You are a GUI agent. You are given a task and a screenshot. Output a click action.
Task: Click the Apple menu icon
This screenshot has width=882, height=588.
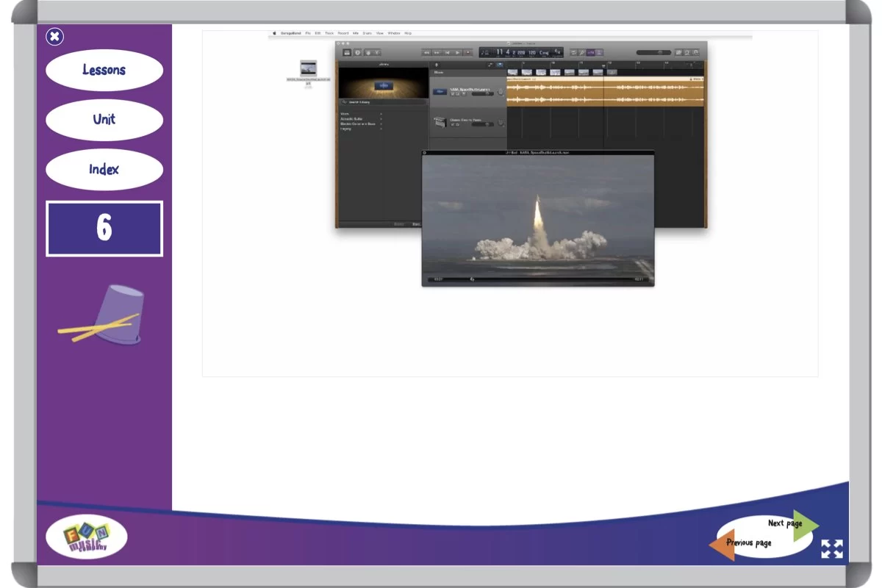pos(274,33)
